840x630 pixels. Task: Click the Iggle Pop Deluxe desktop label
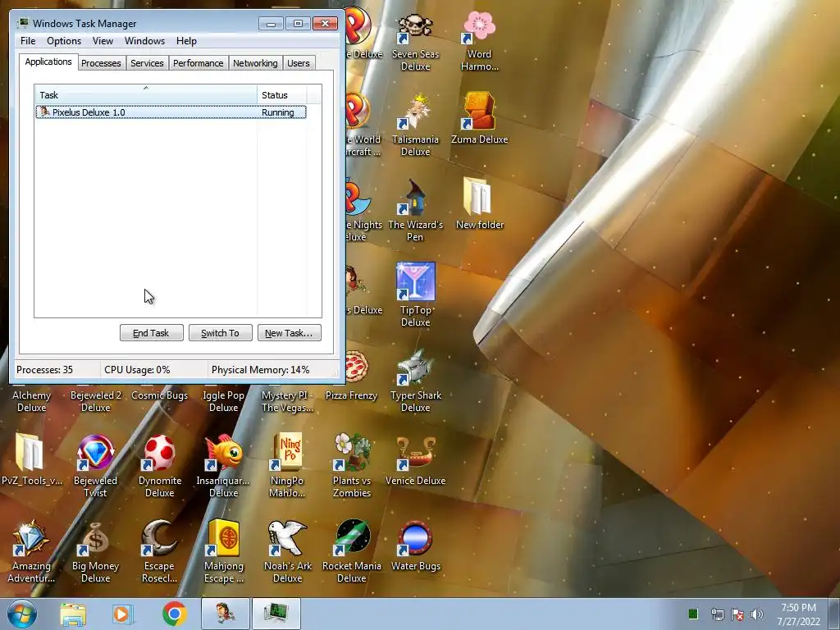coord(223,401)
